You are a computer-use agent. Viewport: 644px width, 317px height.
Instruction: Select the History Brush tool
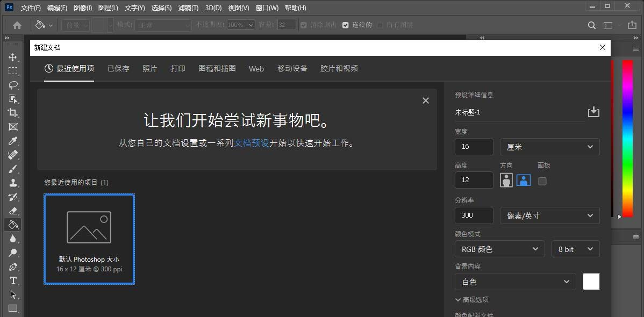point(13,197)
